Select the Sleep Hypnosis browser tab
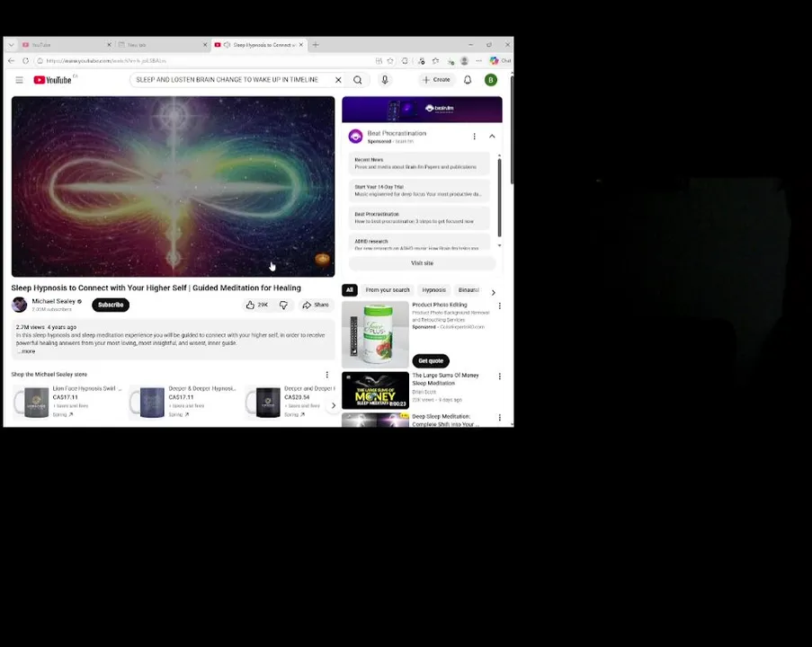Viewport: 812px width, 647px height. (259, 45)
